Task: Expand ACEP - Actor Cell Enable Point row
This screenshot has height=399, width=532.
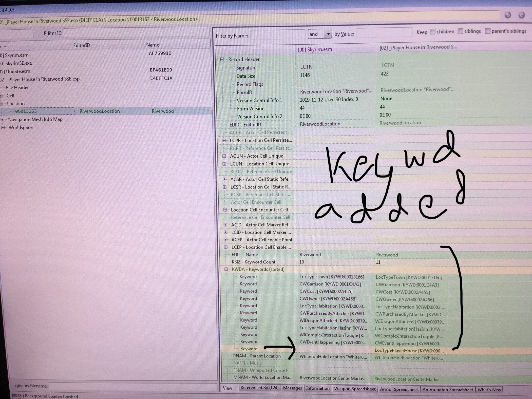Action: (225, 240)
